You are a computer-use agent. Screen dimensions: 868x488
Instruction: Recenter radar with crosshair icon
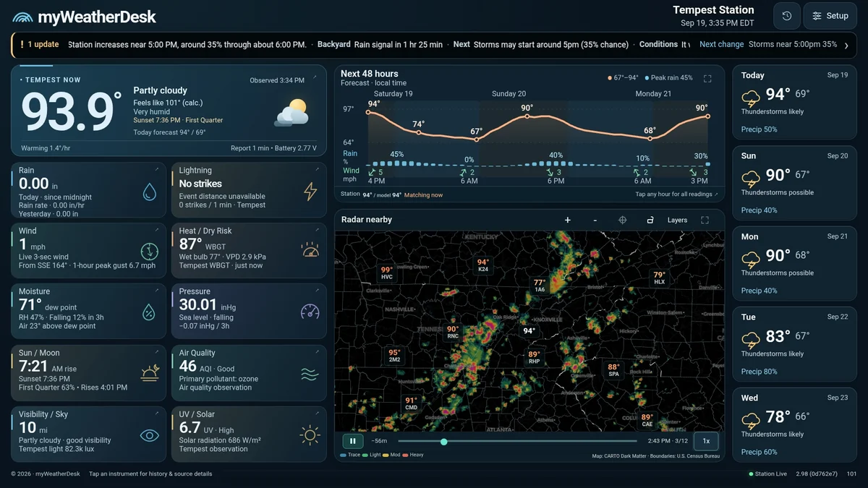(x=622, y=220)
